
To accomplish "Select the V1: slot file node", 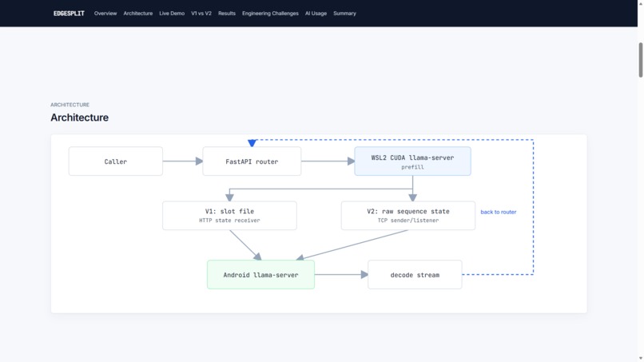I will (x=229, y=216).
